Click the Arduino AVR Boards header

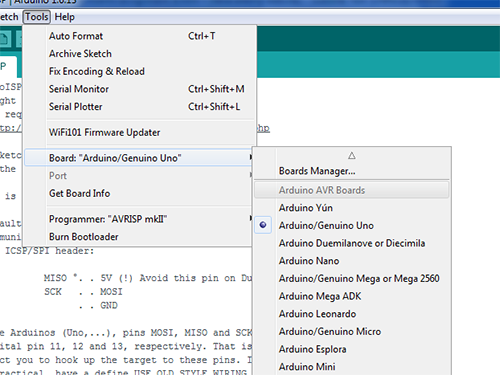coord(352,190)
